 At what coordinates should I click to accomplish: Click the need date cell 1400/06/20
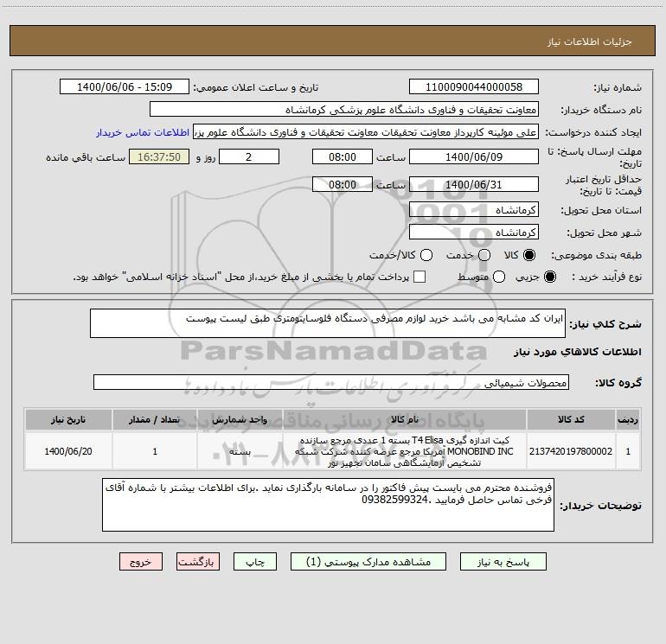pos(68,451)
